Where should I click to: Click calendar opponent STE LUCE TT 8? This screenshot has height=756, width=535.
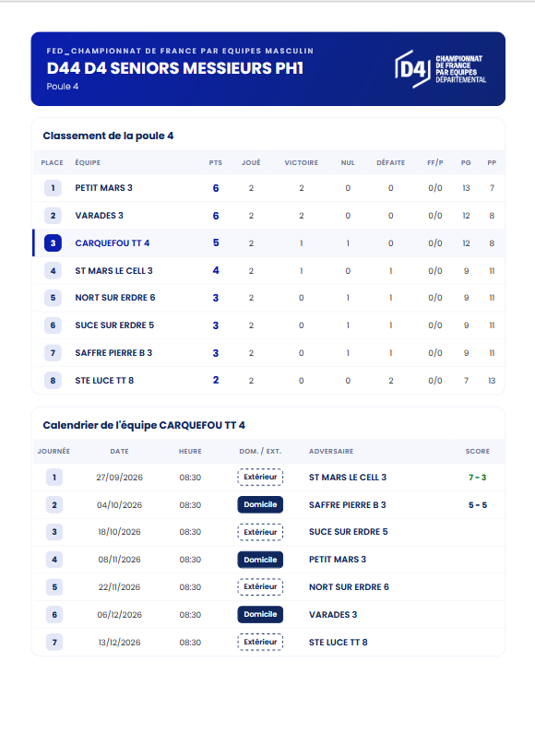339,643
